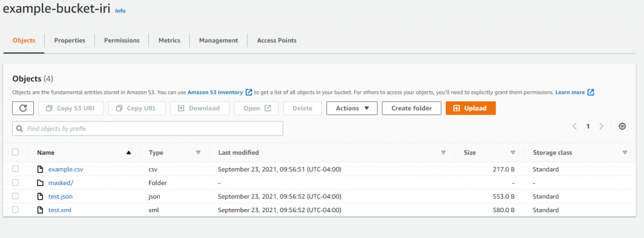Click the external link icon beside Learn more
The height and width of the screenshot is (238, 644).
(591, 92)
